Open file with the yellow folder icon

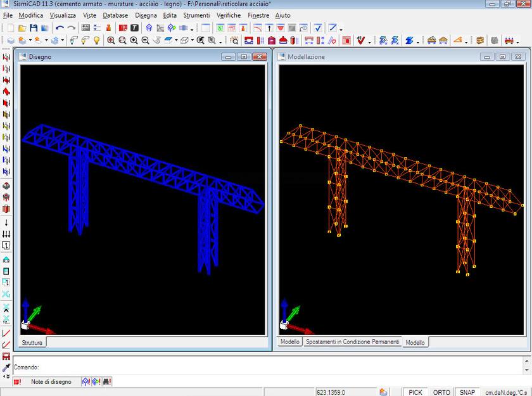pyautogui.click(x=22, y=28)
